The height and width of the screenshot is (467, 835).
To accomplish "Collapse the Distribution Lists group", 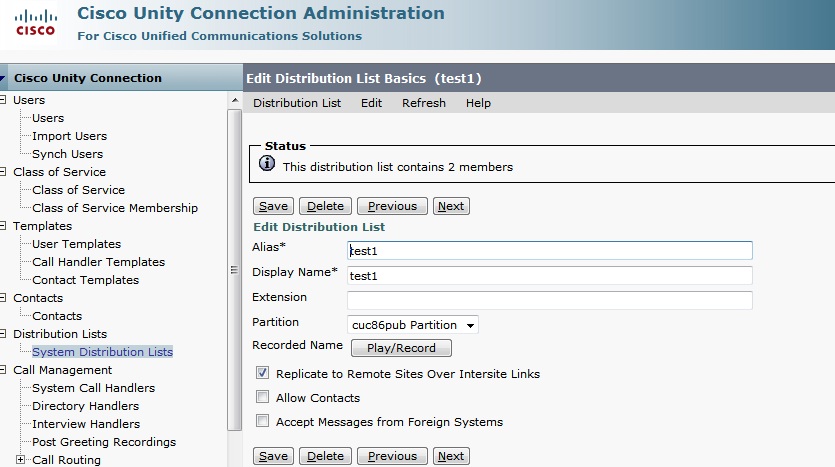I will click(3, 334).
